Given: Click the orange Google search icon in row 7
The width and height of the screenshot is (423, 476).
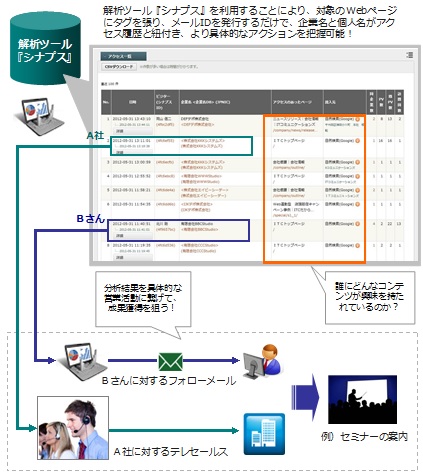Looking at the screenshot, I should 358,224.
